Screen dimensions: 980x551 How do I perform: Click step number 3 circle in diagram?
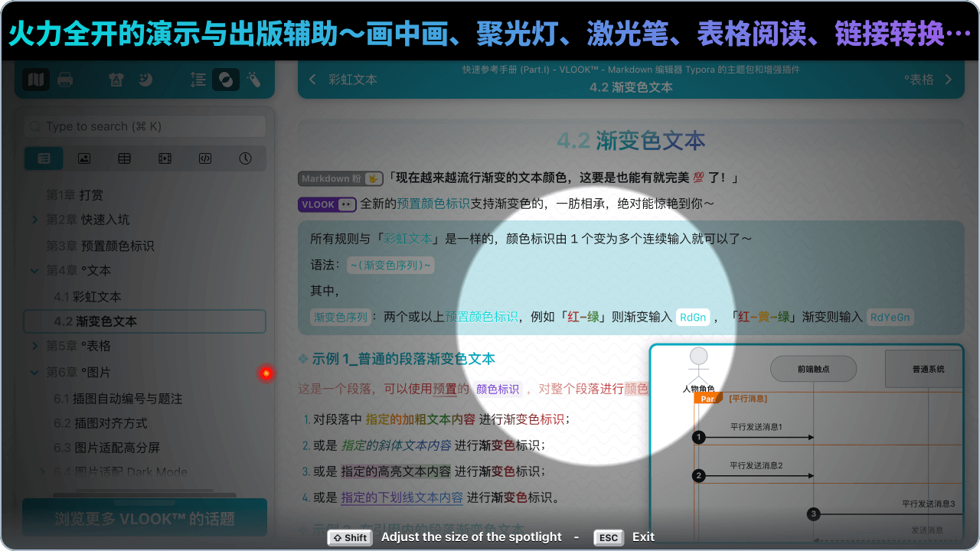tap(814, 514)
